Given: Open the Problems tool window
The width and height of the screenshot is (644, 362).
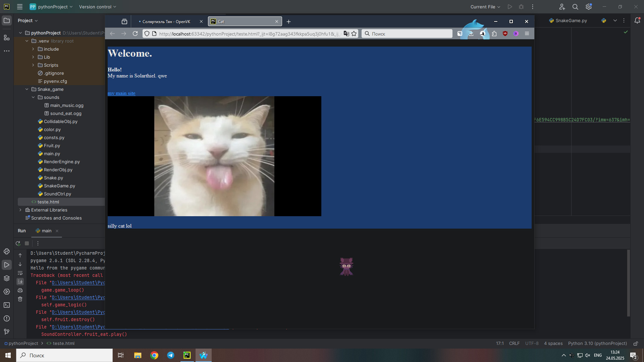Looking at the screenshot, I should click(7, 318).
